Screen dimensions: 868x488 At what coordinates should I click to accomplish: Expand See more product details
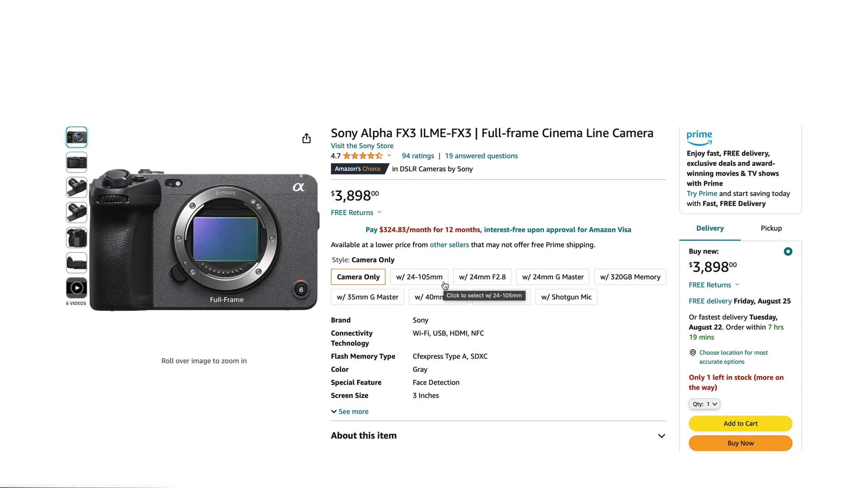click(x=350, y=412)
